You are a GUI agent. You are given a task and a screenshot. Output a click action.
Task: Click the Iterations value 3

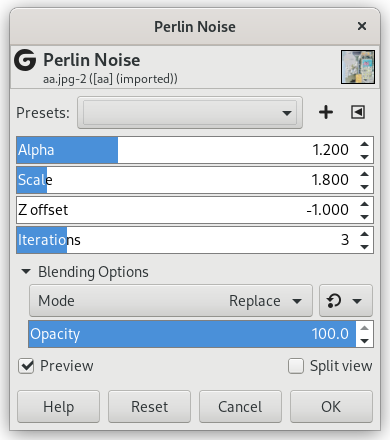pos(345,240)
